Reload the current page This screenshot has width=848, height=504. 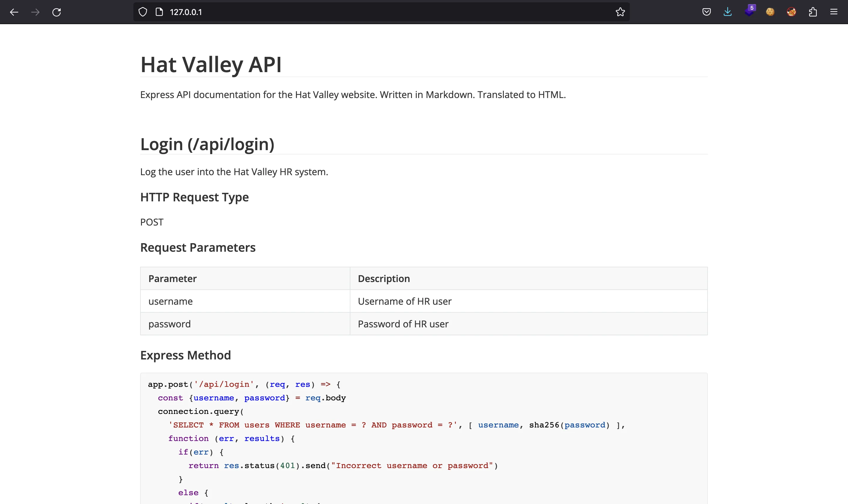[57, 12]
